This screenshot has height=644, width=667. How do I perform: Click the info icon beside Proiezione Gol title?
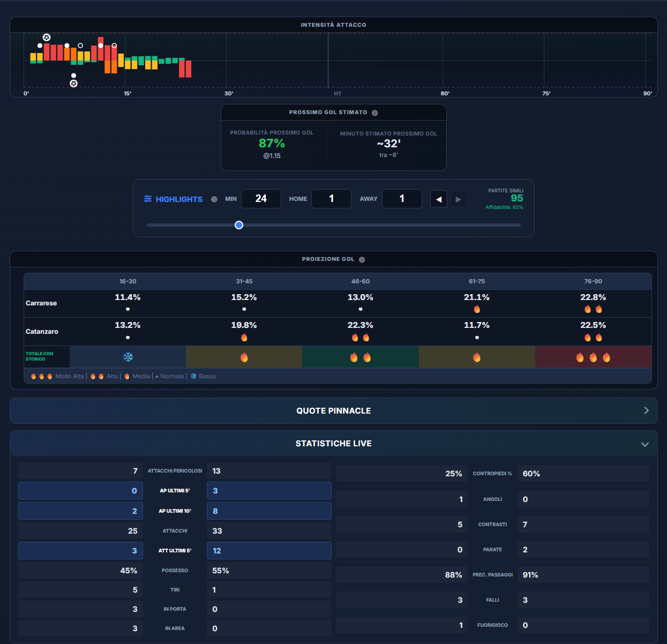coord(362,259)
